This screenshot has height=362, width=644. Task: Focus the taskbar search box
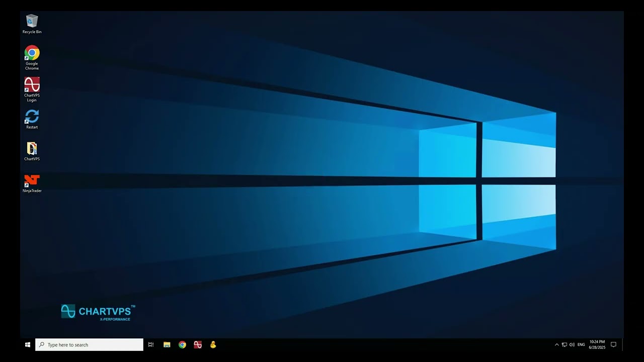pyautogui.click(x=90, y=345)
